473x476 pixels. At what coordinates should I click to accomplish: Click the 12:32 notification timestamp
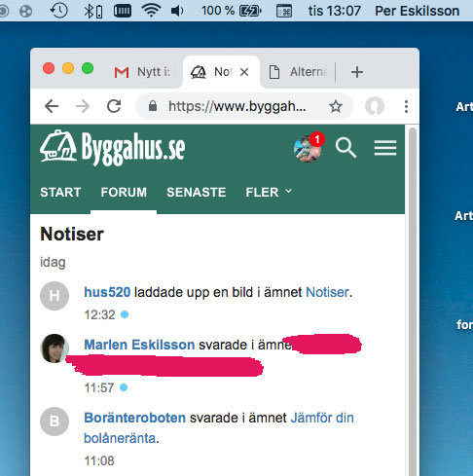[99, 314]
